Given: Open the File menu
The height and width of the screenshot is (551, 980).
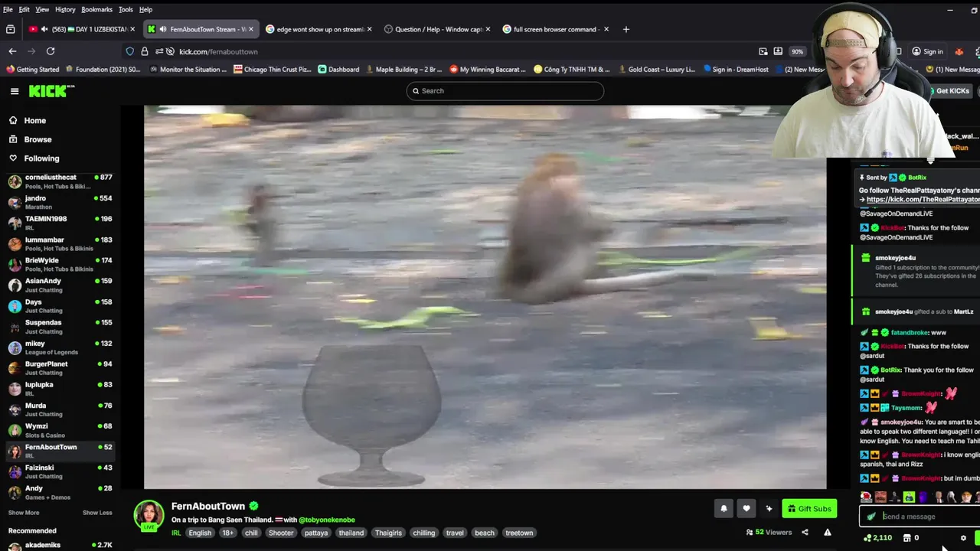Looking at the screenshot, I should tap(8, 9).
